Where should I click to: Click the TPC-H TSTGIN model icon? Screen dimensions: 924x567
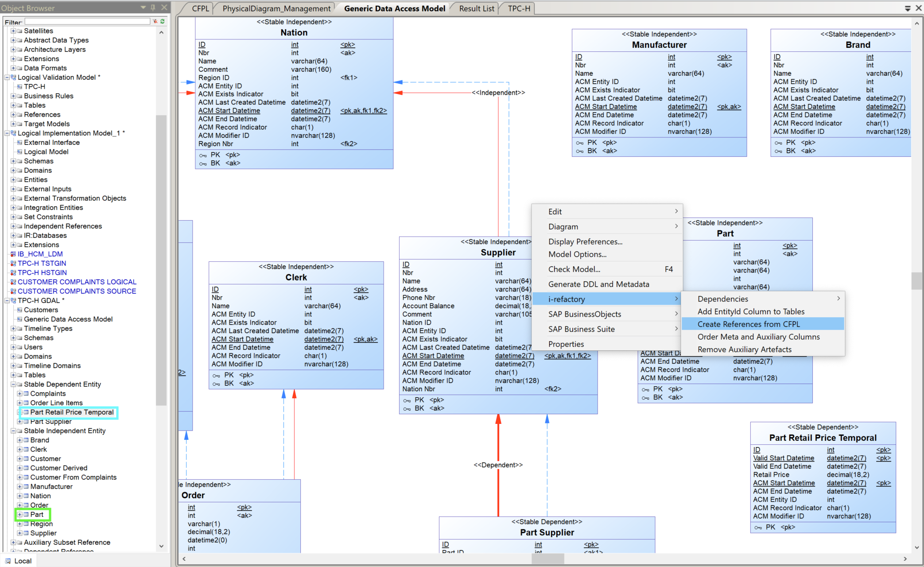(x=13, y=264)
